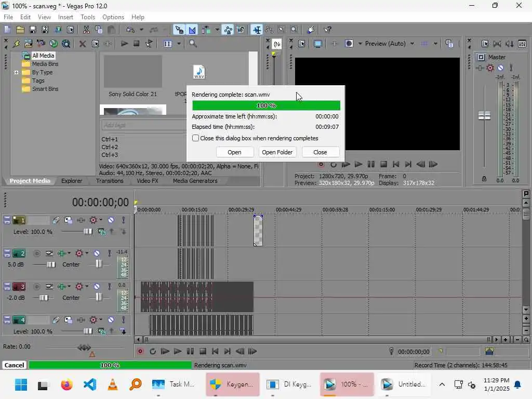Adjust track 1 Level slider
Screen dimensions: 532x399
(87, 231)
